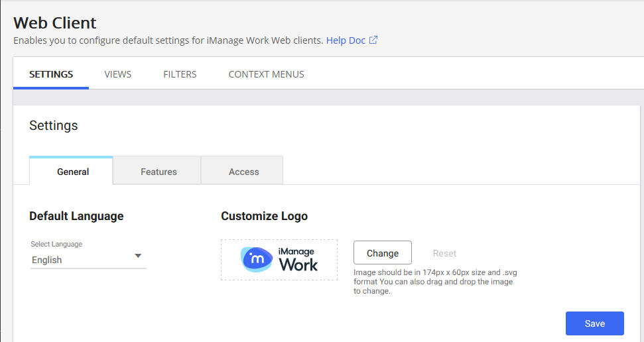This screenshot has height=342, width=644.
Task: Open the Access sub-tab
Action: click(243, 172)
